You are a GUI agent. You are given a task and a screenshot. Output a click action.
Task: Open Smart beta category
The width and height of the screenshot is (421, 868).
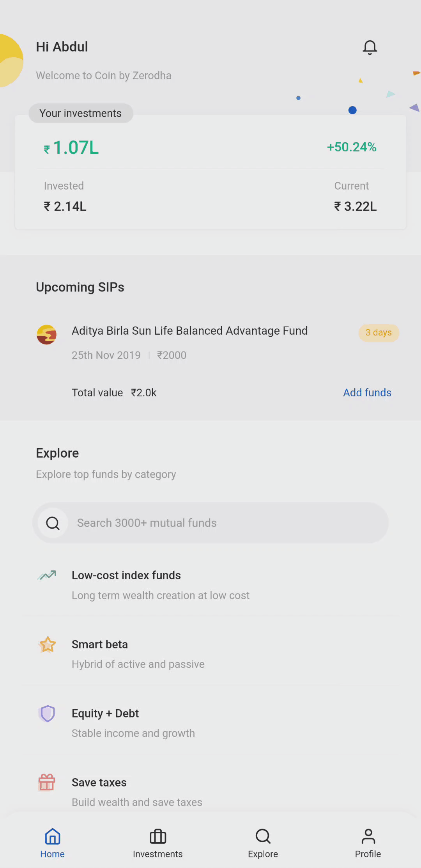210,654
